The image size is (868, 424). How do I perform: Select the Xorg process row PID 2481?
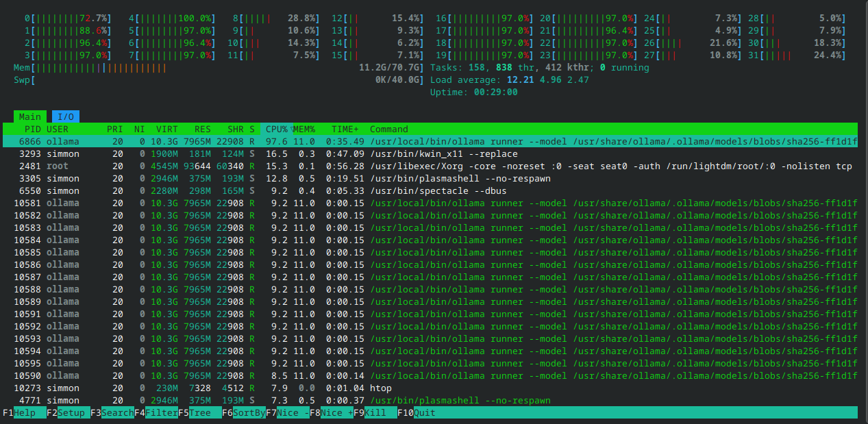430,166
